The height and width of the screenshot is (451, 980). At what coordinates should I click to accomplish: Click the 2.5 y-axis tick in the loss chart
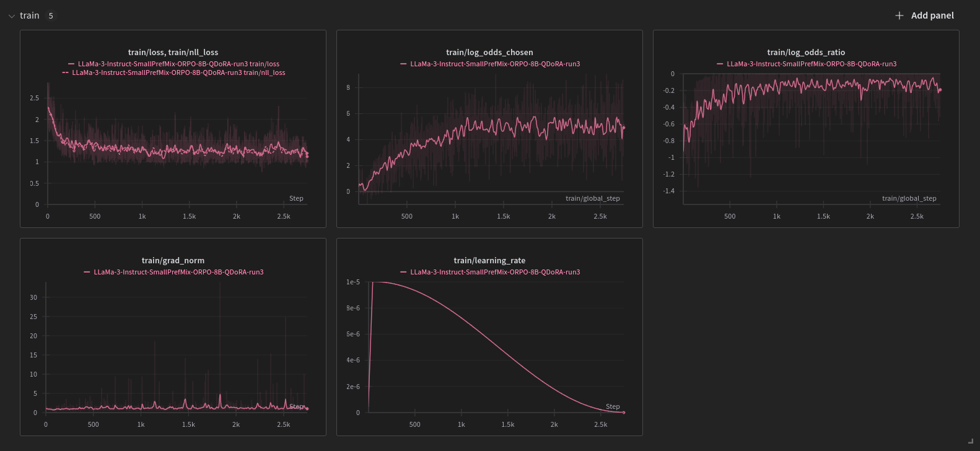tap(34, 98)
